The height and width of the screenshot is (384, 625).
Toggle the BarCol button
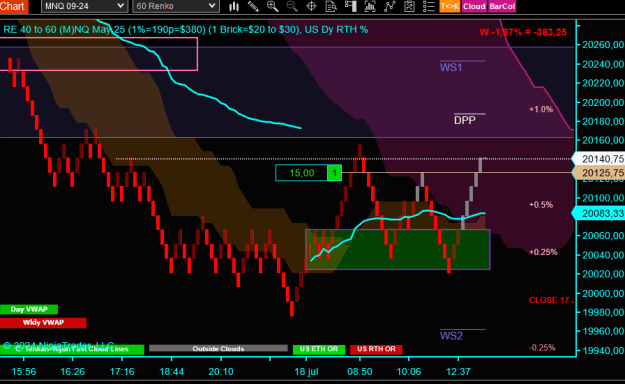tap(502, 6)
